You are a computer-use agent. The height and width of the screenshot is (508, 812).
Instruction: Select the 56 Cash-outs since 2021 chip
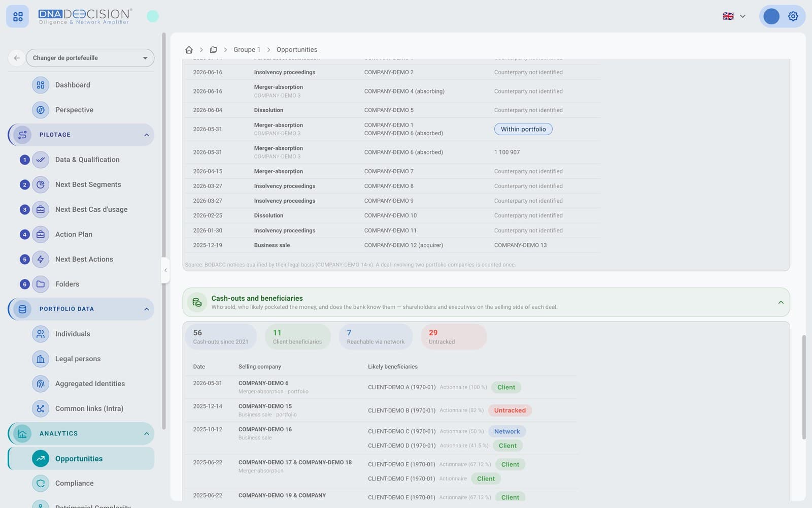click(221, 336)
